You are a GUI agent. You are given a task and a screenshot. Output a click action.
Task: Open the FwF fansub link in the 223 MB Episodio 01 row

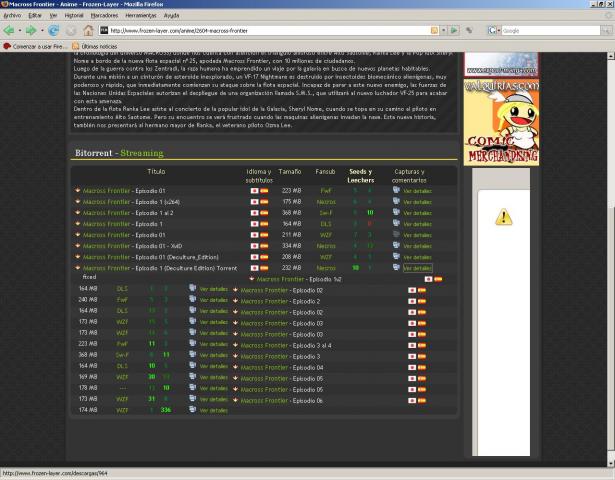(326, 191)
